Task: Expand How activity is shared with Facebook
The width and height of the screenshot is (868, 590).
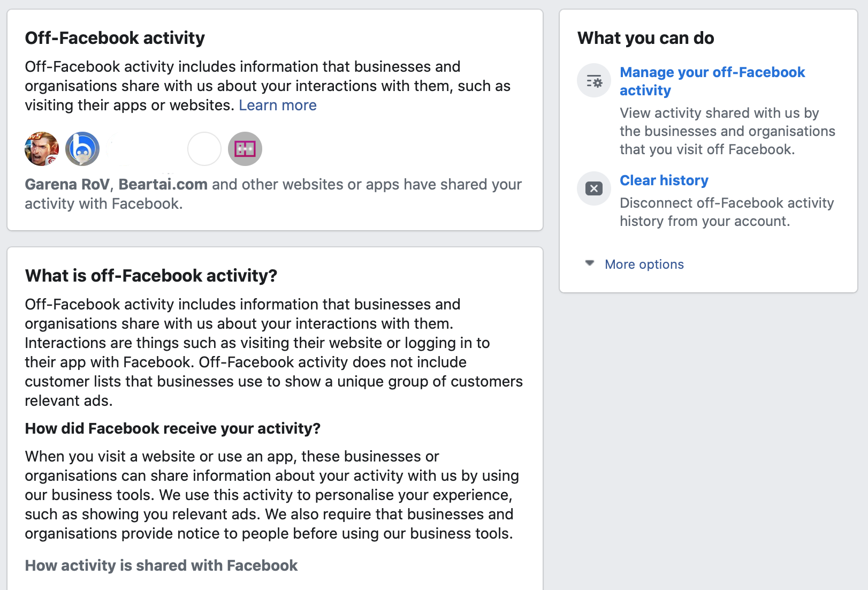Action: pos(161,566)
